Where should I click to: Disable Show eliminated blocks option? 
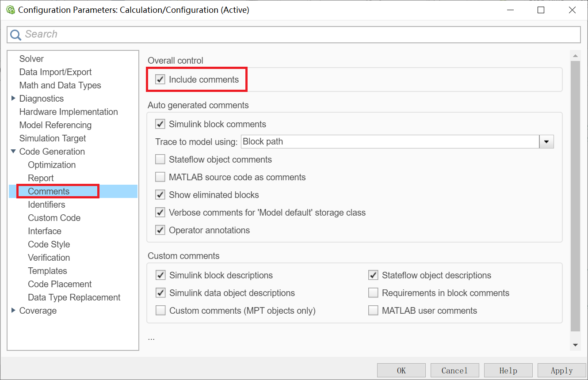click(x=160, y=195)
